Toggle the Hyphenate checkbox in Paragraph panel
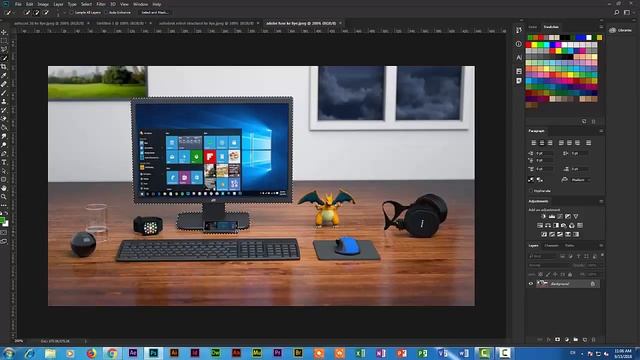This screenshot has width=640, height=360. click(531, 191)
